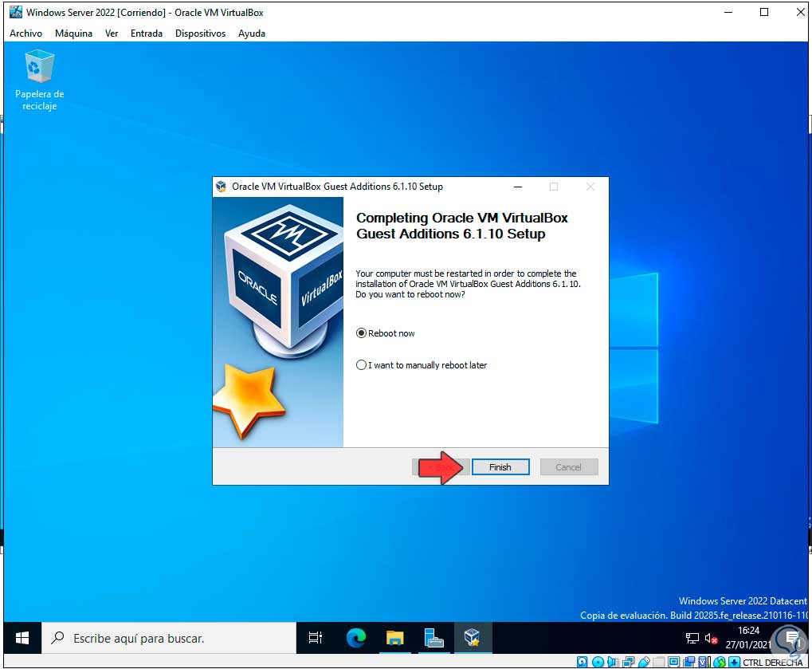
Task: Click the globe with green arrow indicator
Action: tap(720, 662)
